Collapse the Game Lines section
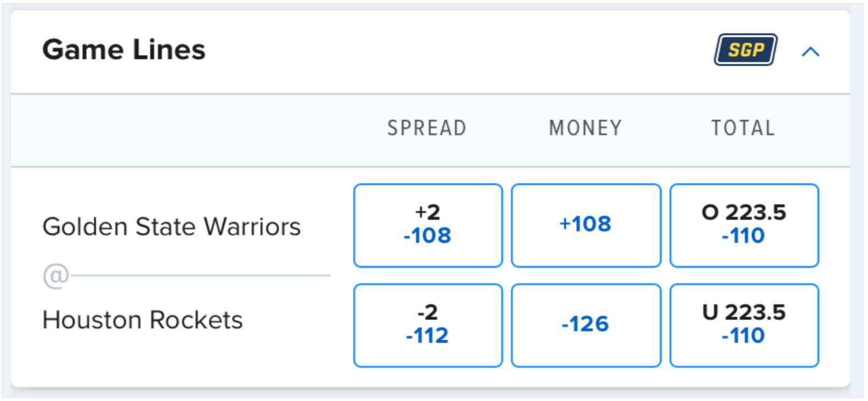The image size is (868, 401). (x=810, y=52)
